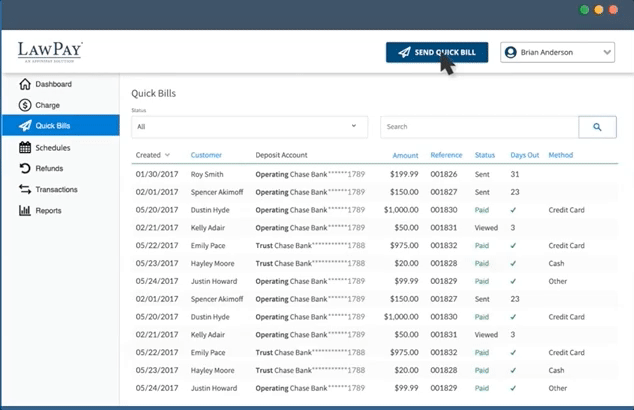Click into the Search input field

point(478,127)
